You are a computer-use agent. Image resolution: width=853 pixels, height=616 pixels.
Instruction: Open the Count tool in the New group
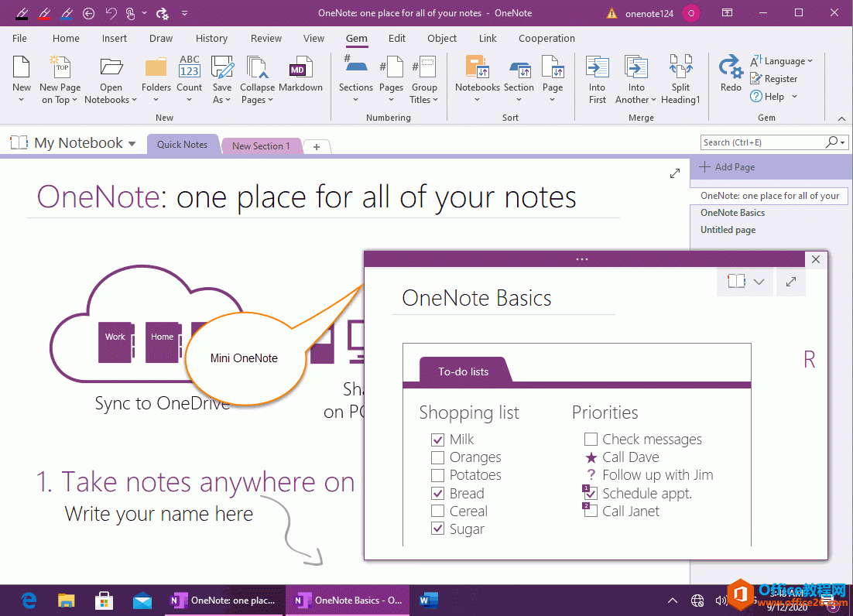pyautogui.click(x=189, y=75)
